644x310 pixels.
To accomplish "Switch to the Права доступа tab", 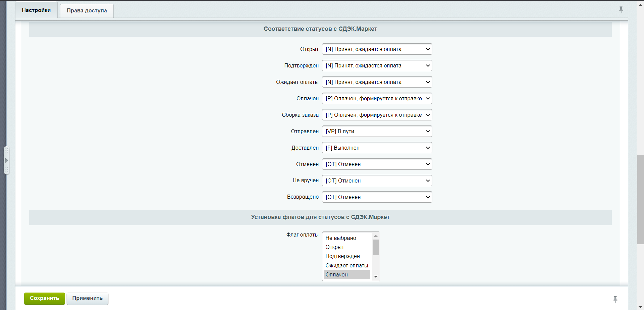I will (x=87, y=11).
